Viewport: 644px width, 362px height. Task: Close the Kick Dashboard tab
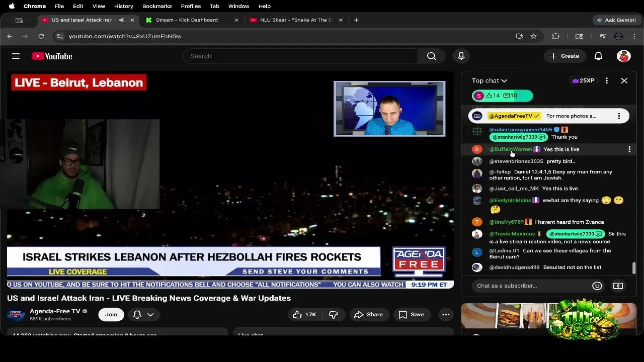[236, 20]
